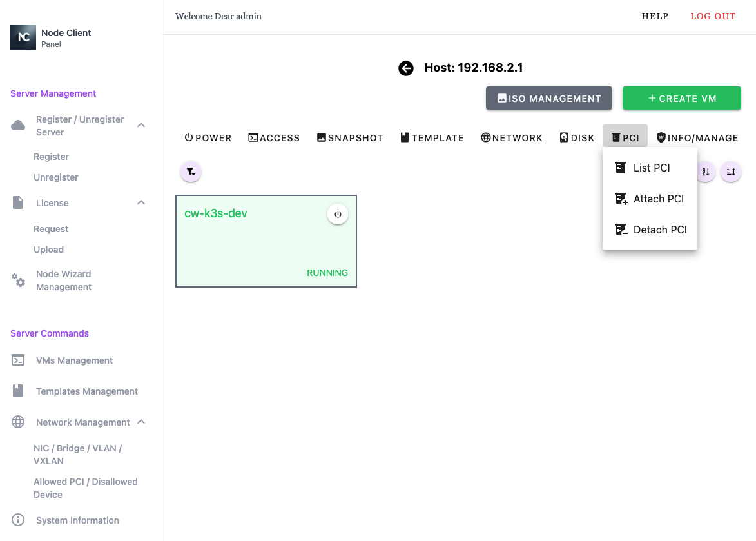Open the filter icon button
Image resolution: width=756 pixels, height=541 pixels.
191,172
